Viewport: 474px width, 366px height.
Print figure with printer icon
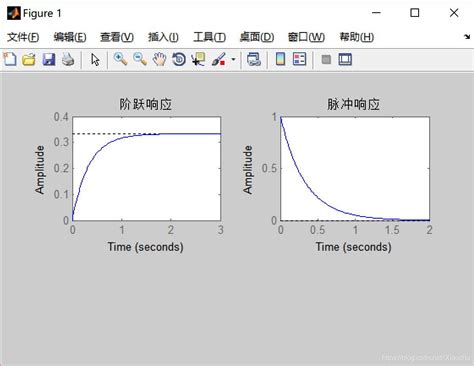[68, 60]
